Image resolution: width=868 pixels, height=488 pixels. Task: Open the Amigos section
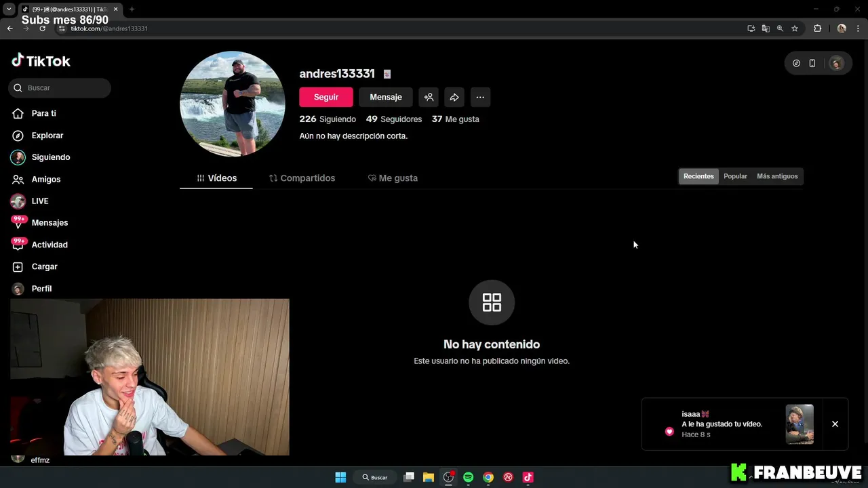pyautogui.click(x=37, y=179)
